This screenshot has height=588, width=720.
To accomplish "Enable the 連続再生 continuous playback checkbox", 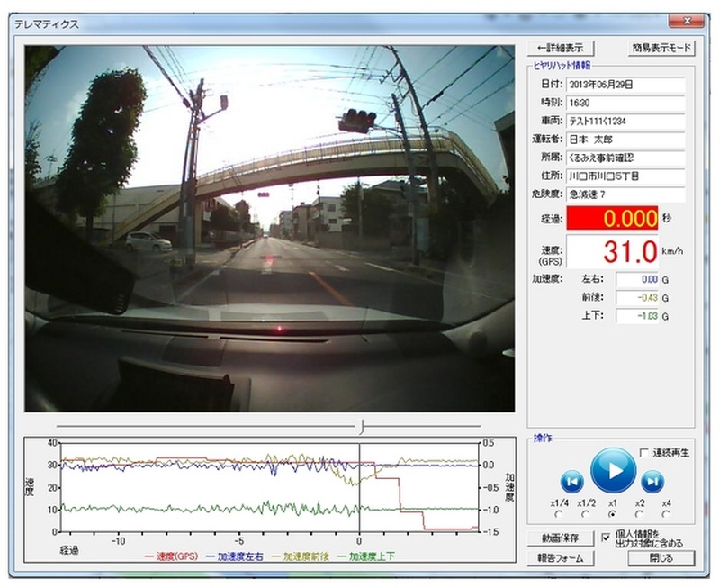I will point(643,452).
